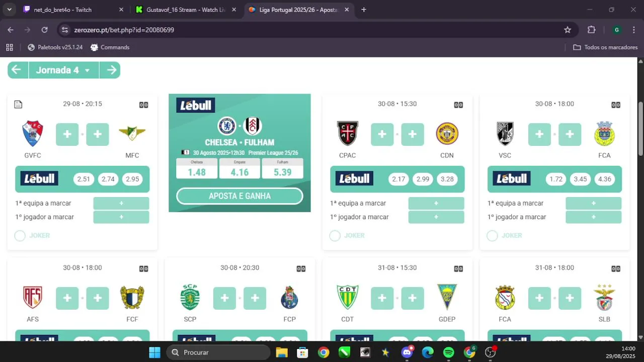This screenshot has width=644, height=362.
Task: Select Chelsea odds 1.48
Action: pyautogui.click(x=197, y=168)
